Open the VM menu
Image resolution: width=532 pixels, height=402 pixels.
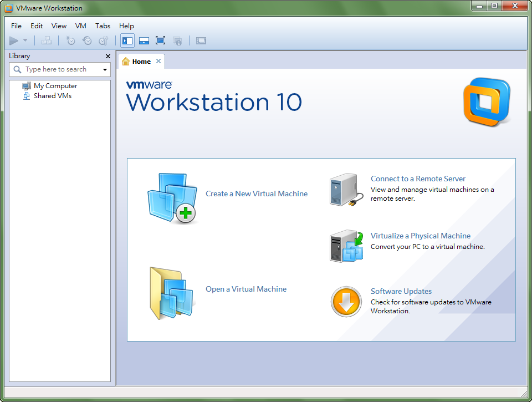(x=81, y=26)
